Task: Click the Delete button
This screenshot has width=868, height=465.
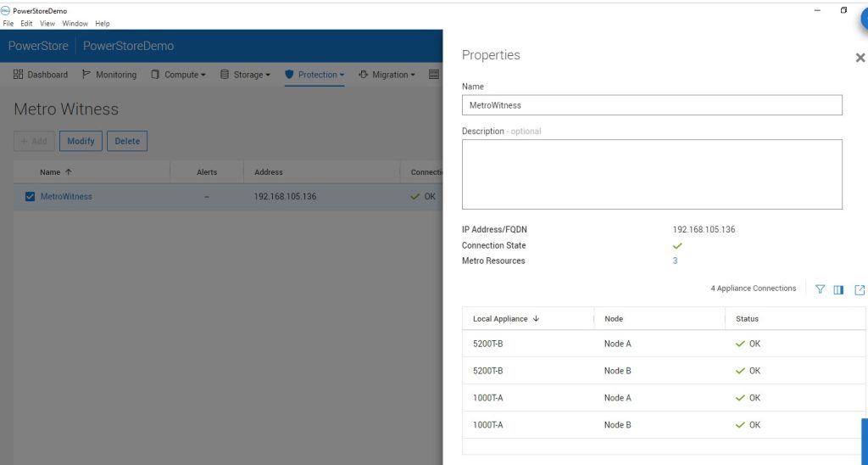Action: 127,141
